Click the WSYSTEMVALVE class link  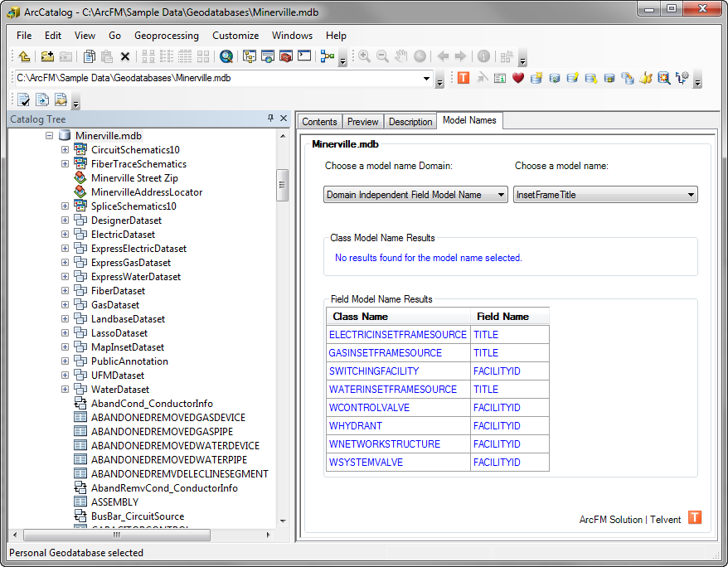366,463
